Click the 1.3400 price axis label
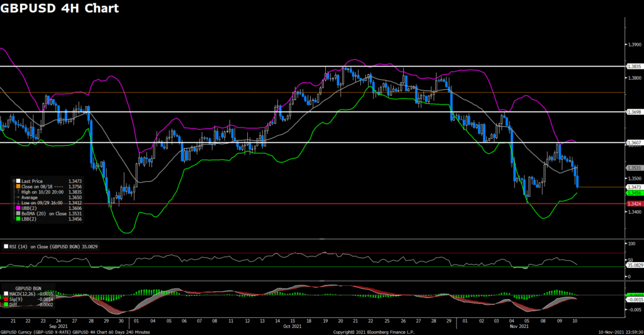Viewport: 644px width, 335px height. pos(635,212)
